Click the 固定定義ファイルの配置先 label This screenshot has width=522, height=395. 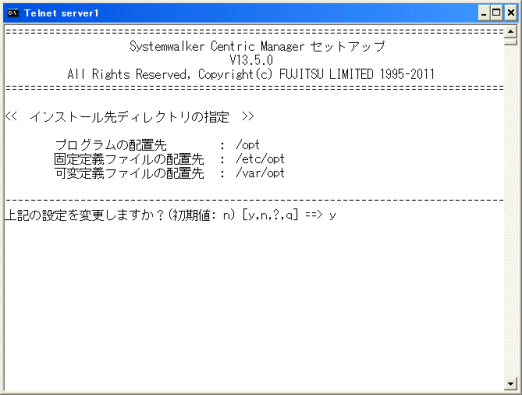click(x=129, y=159)
